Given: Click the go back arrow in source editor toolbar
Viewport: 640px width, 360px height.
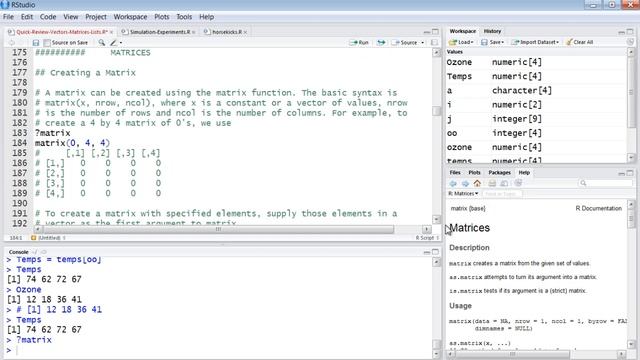Looking at the screenshot, I should tap(11, 42).
